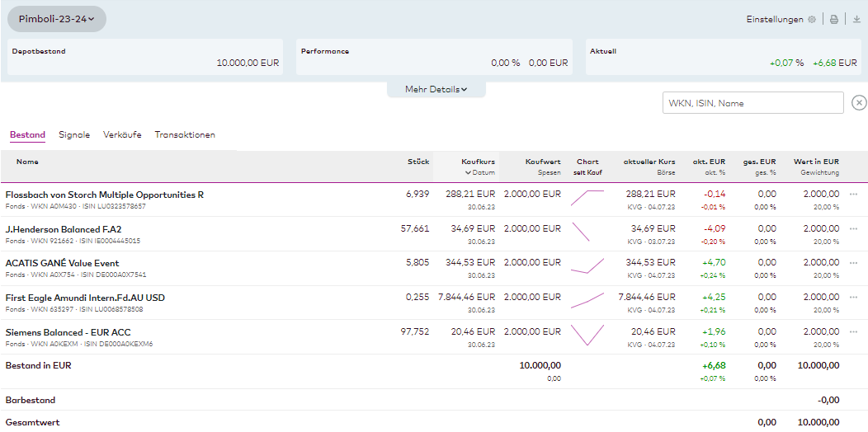Click Stück value 6,939

[417, 194]
